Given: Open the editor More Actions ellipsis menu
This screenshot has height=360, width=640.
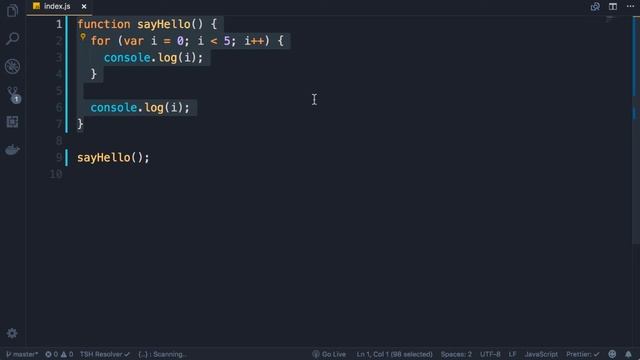Looking at the screenshot, I should (630, 6).
